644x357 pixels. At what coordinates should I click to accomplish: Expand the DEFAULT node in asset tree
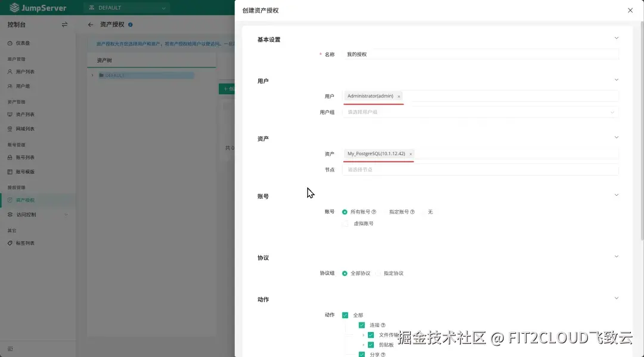click(92, 75)
